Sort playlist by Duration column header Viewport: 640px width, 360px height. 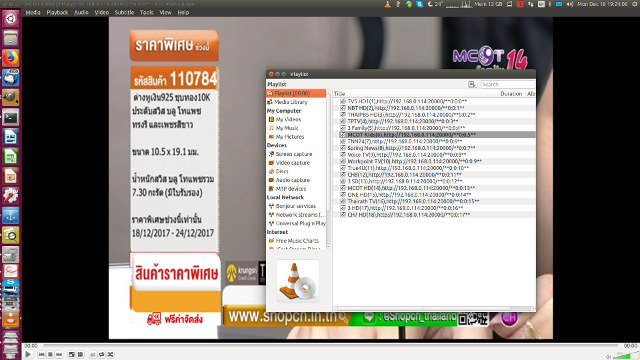511,94
